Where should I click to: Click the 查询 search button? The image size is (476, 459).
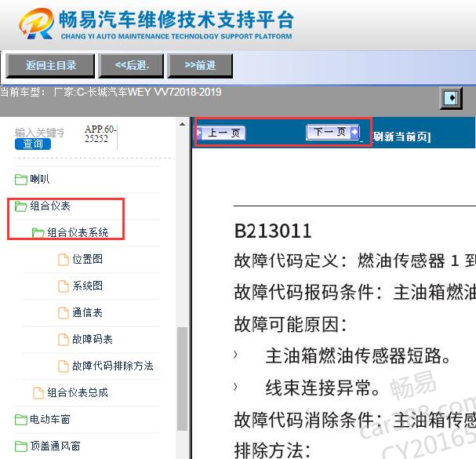tap(33, 144)
